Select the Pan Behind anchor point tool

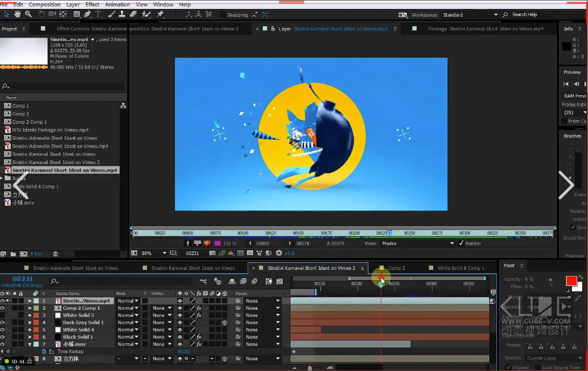63,14
